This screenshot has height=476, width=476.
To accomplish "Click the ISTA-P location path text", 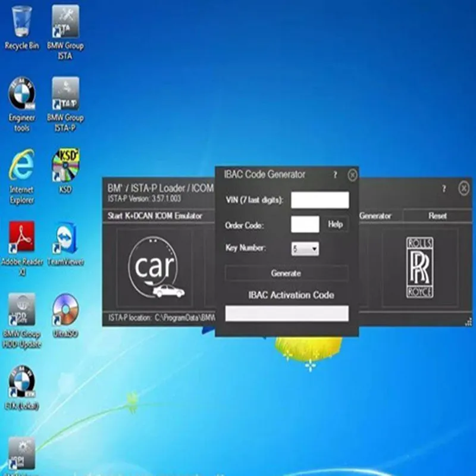I will click(x=161, y=318).
